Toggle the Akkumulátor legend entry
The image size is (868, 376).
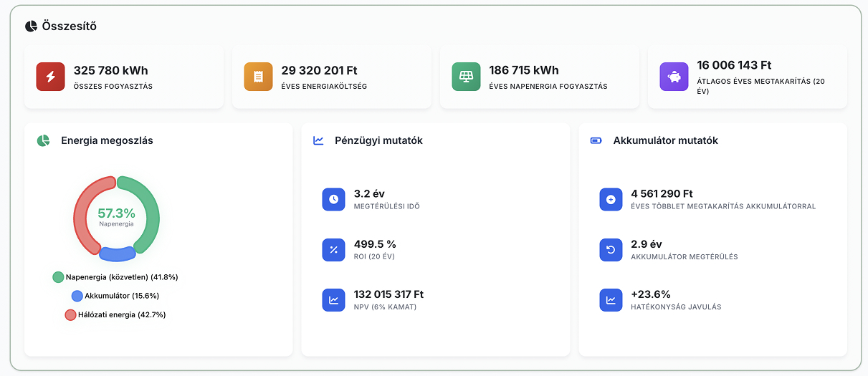(x=115, y=296)
